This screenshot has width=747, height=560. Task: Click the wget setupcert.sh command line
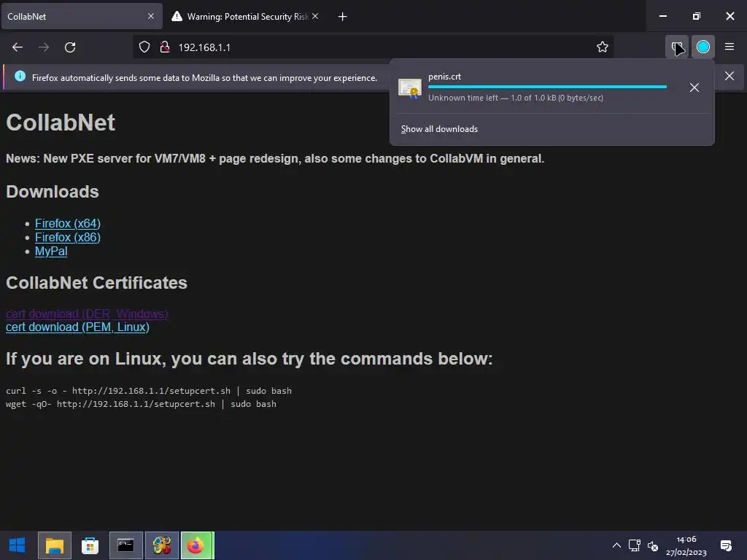(x=141, y=404)
